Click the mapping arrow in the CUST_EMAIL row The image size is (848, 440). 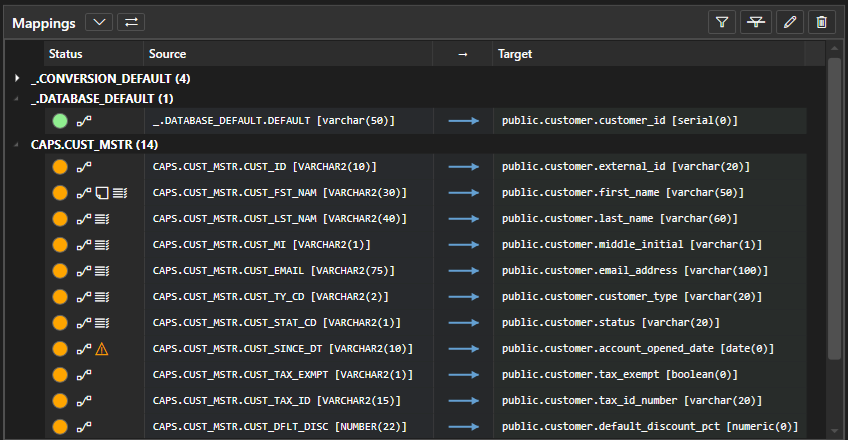click(463, 271)
